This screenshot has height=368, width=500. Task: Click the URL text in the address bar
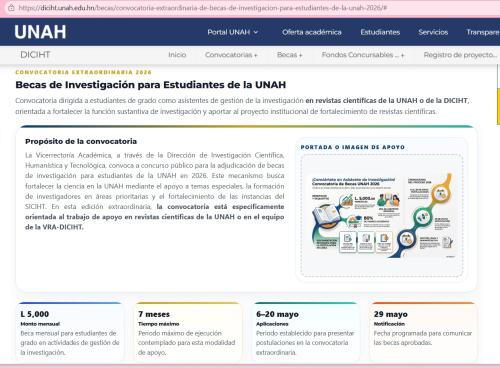click(x=203, y=8)
